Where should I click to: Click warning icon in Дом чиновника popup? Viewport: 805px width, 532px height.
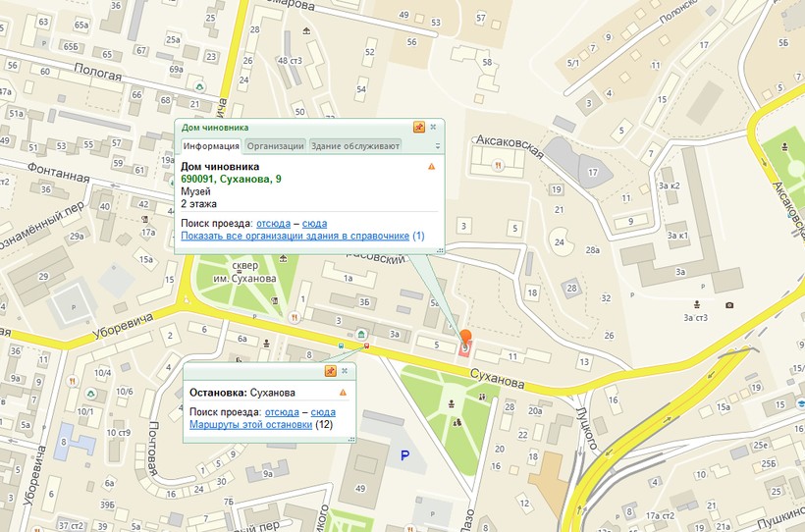click(x=431, y=167)
